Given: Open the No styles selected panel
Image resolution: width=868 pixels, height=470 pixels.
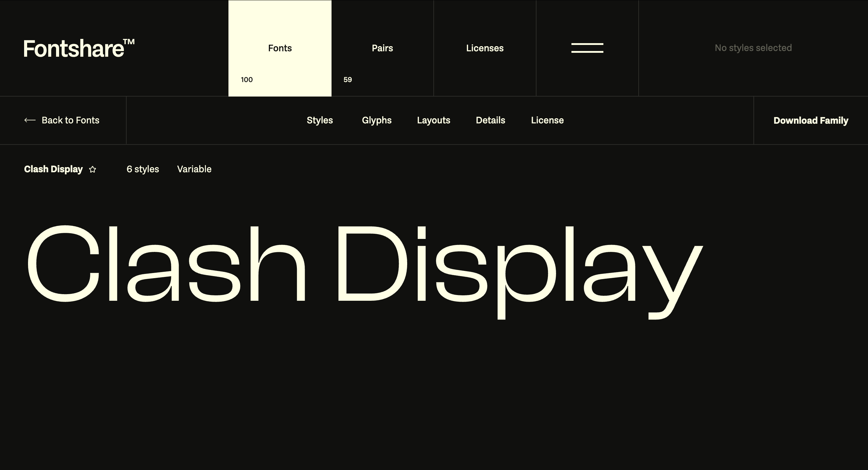Looking at the screenshot, I should [x=753, y=48].
